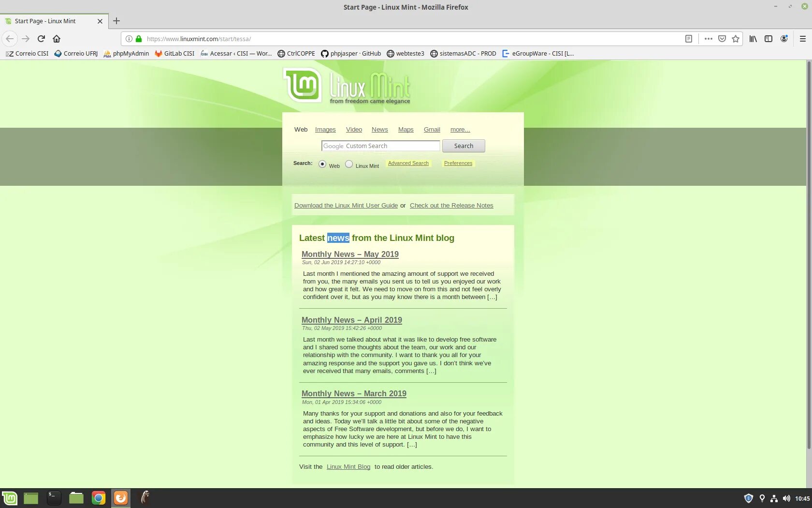Open page actions three-dots menu
812x508 pixels.
click(709, 39)
